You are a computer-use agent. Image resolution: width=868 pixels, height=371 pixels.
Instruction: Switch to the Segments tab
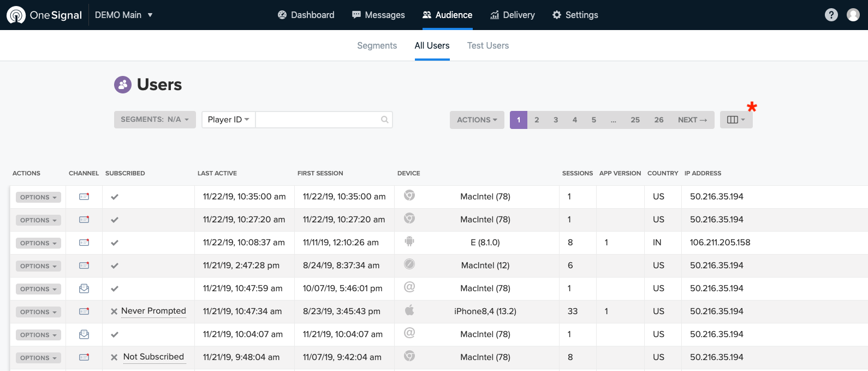pyautogui.click(x=377, y=45)
